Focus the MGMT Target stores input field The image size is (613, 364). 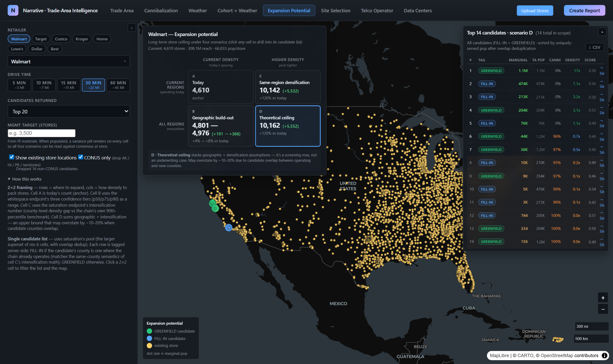42,133
